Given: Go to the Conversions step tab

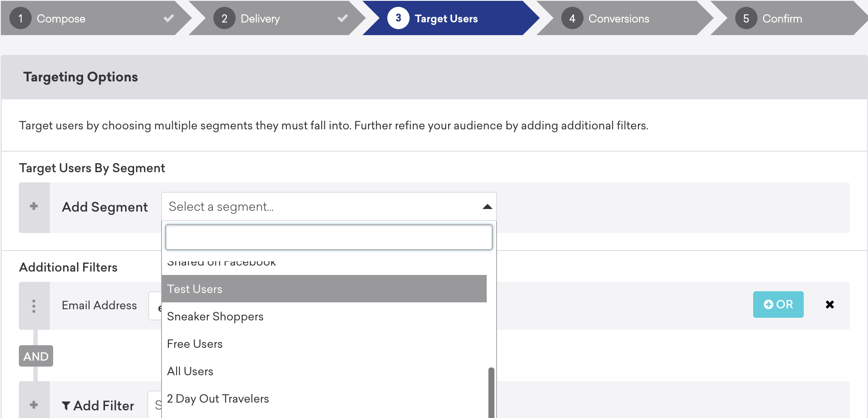Looking at the screenshot, I should (x=619, y=18).
